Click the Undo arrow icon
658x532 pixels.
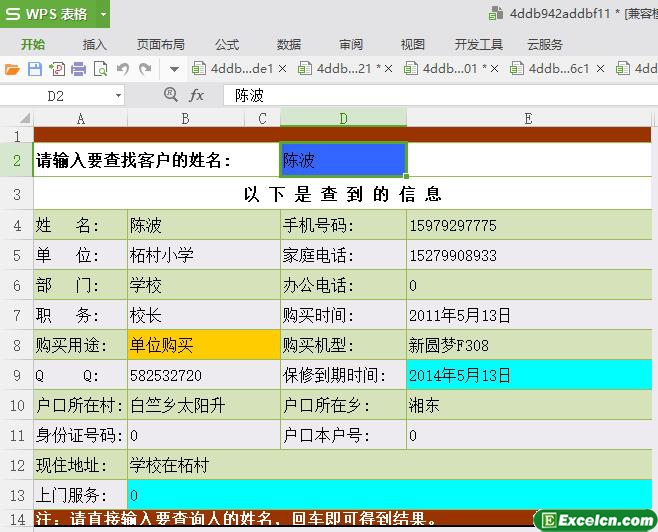123,69
